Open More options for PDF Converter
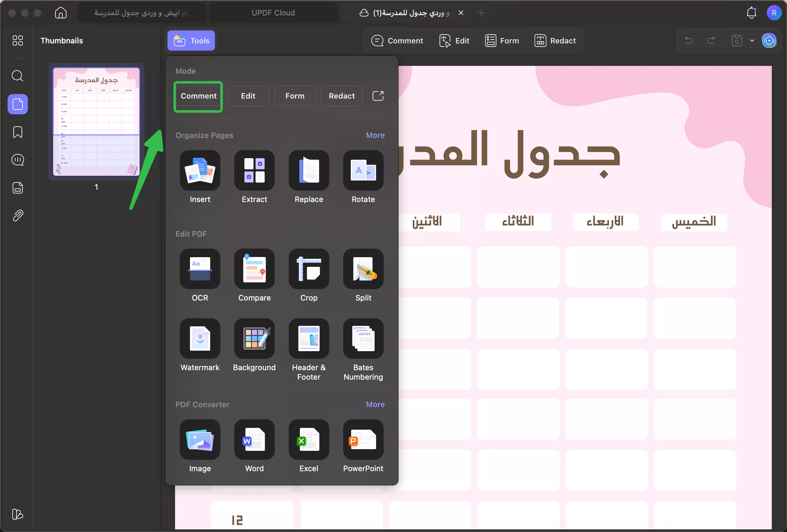The height and width of the screenshot is (532, 787). pyautogui.click(x=375, y=404)
